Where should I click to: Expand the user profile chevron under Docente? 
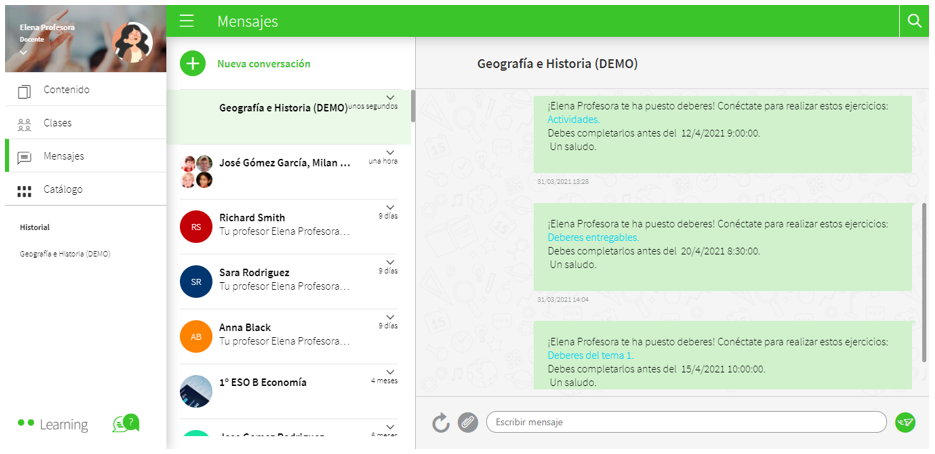point(23,52)
